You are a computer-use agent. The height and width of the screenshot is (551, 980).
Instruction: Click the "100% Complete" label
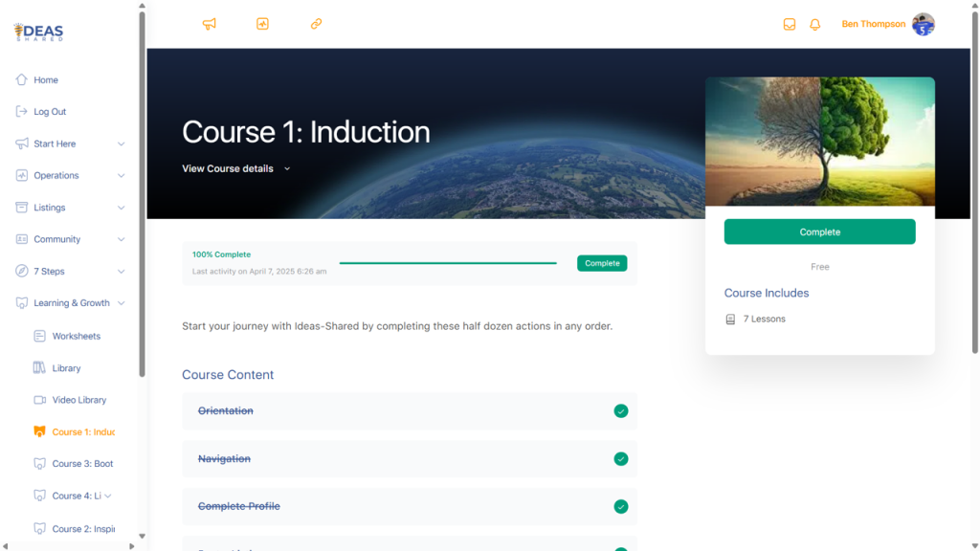[221, 254]
